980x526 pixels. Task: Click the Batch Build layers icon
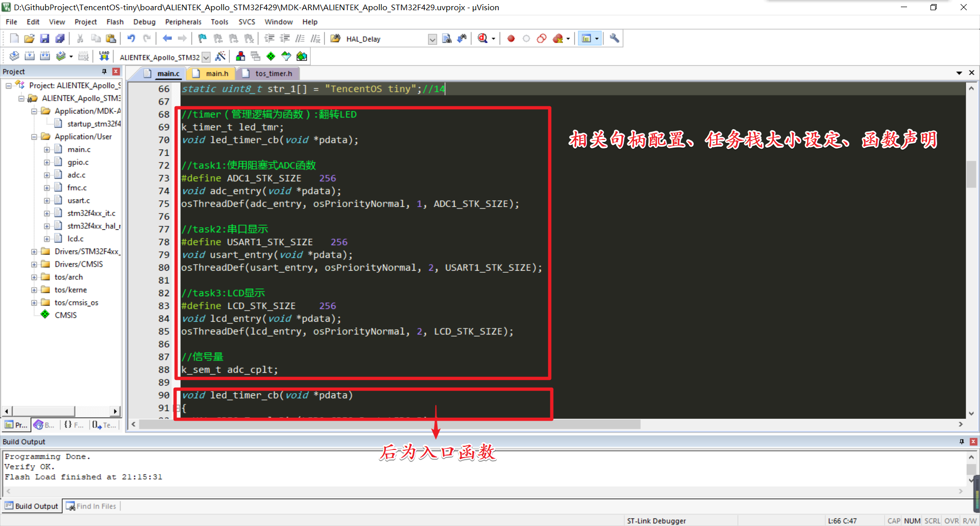point(61,56)
